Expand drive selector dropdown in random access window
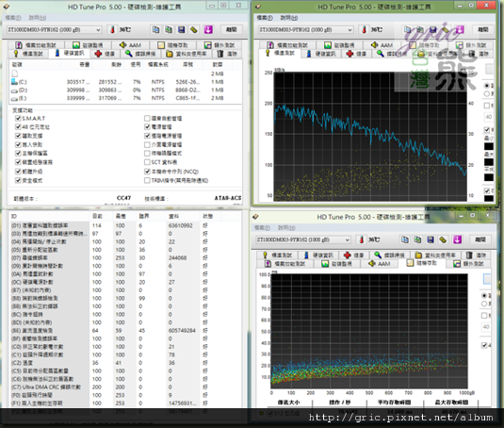This screenshot has height=428, width=504. [x=347, y=239]
